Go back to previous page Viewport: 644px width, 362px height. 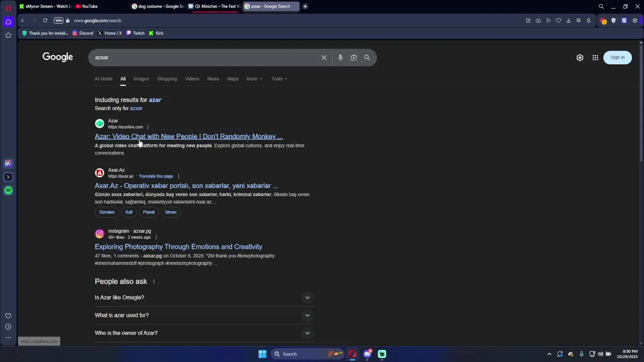click(x=23, y=21)
